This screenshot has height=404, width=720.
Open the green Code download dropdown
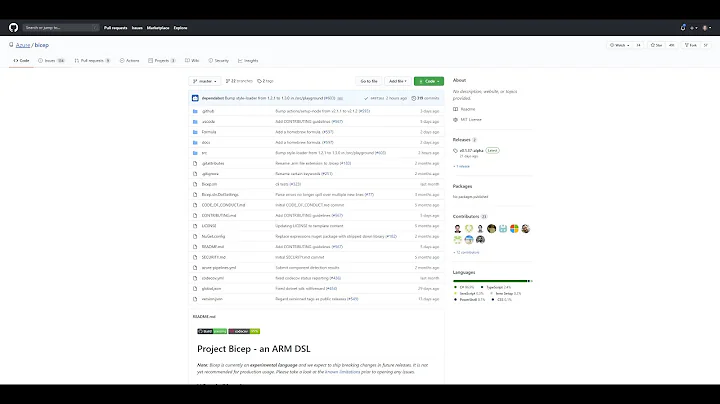(429, 81)
